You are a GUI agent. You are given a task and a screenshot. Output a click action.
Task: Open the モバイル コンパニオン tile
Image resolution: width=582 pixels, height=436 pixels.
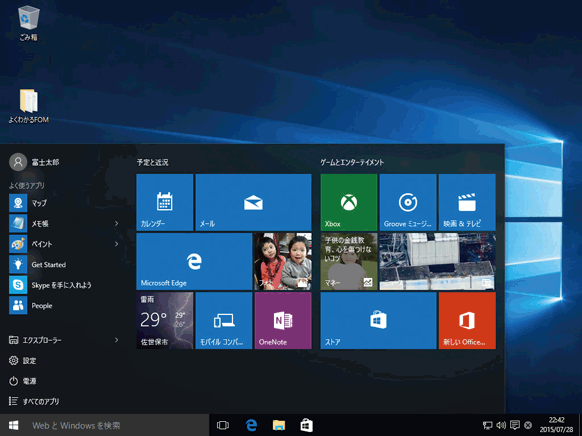[x=224, y=320]
